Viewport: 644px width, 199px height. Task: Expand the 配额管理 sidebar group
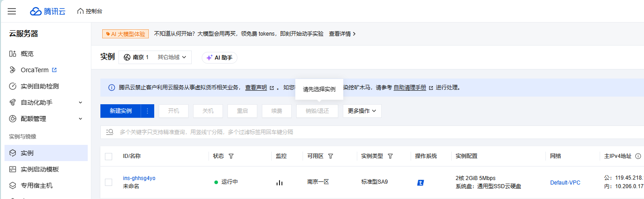tap(80, 119)
